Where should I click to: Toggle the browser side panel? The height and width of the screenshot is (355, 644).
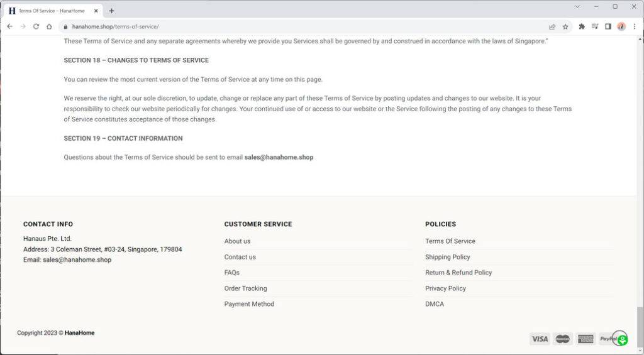pos(608,26)
